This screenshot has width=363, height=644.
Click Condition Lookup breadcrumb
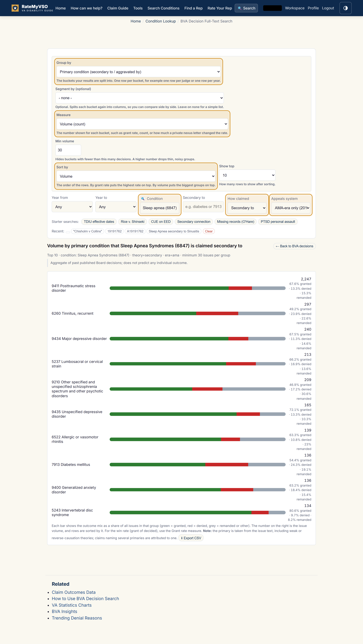(161, 21)
